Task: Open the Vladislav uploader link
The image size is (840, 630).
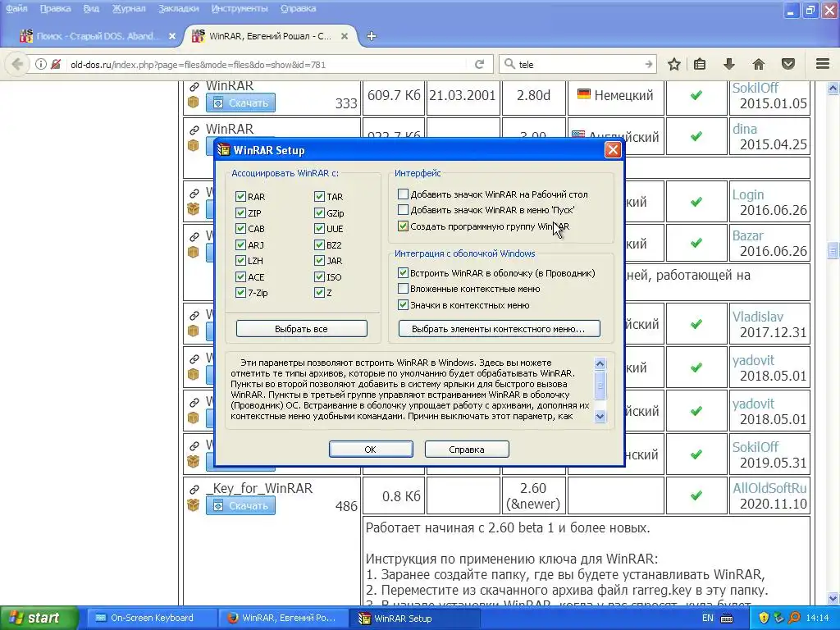Action: [757, 317]
